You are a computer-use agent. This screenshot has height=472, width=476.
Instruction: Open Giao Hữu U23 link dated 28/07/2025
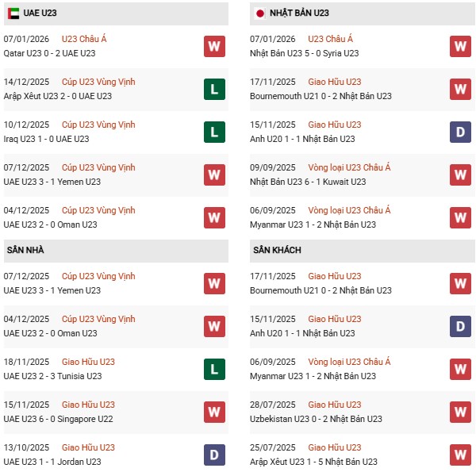pos(334,405)
